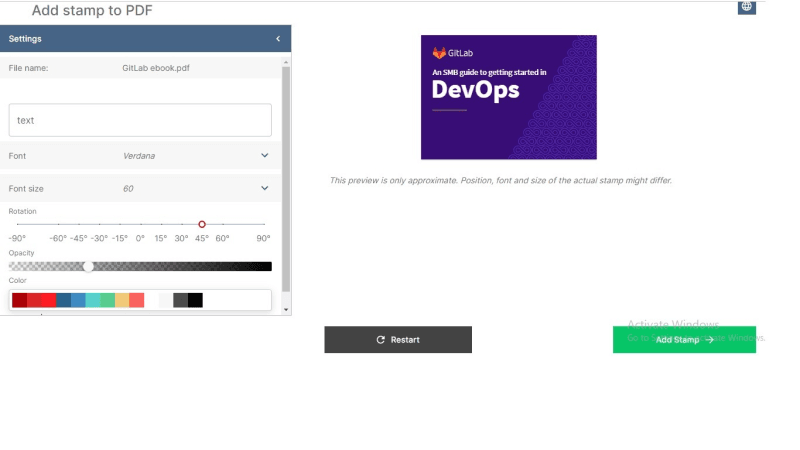Click the preview approximate disclaimer text
The image size is (800, 450).
(501, 181)
